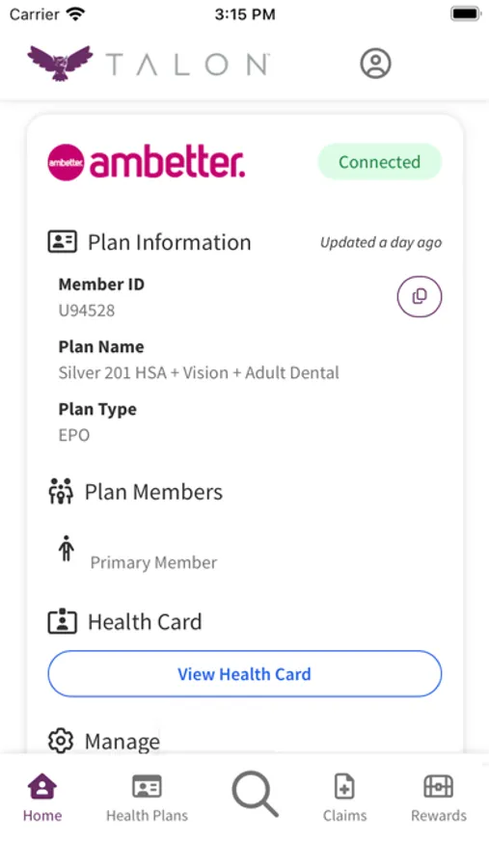Tap the Talon owl logo
This screenshot has width=489, height=868.
[x=61, y=63]
